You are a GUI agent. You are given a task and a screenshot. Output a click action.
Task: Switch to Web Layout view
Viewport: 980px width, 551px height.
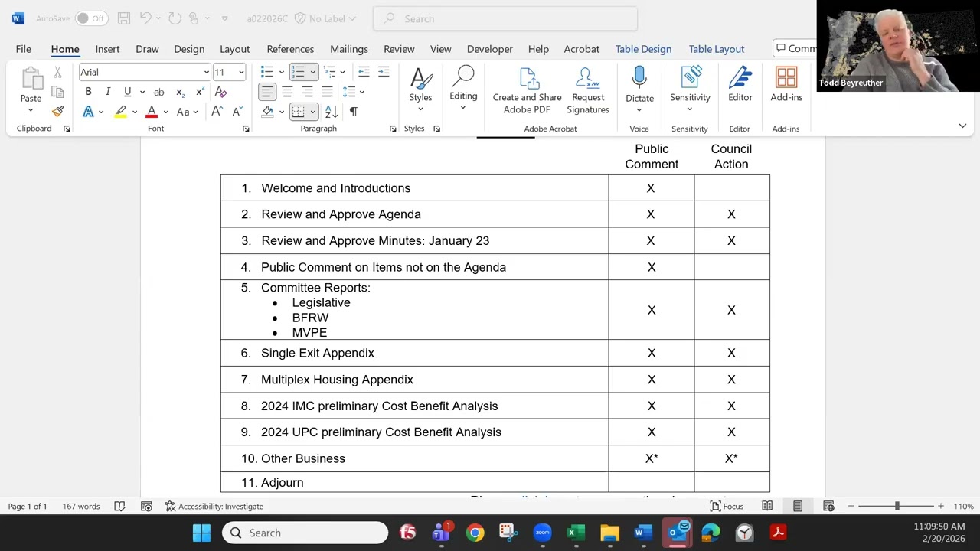(x=828, y=506)
